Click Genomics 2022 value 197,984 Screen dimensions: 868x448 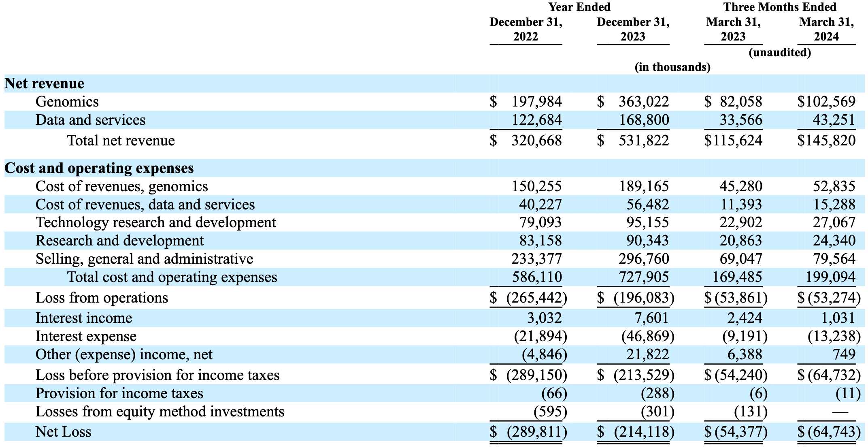click(x=536, y=102)
